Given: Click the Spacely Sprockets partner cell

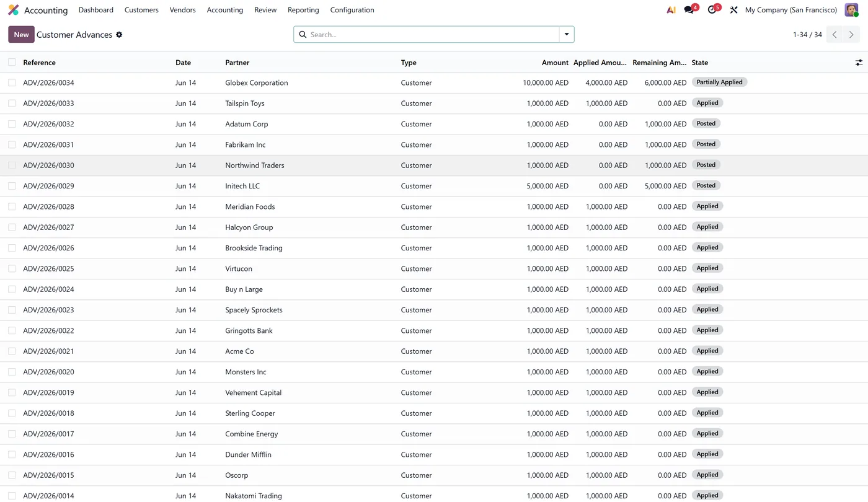Looking at the screenshot, I should (x=254, y=310).
